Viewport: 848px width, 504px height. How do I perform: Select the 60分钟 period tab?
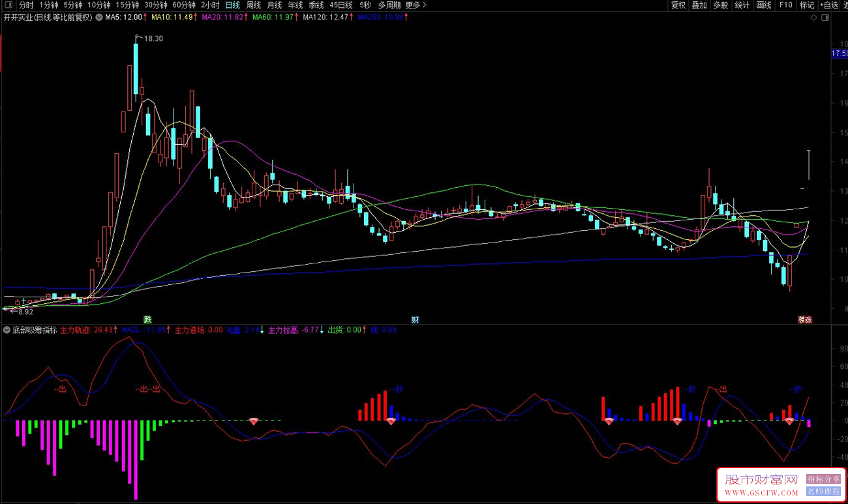pyautogui.click(x=184, y=5)
